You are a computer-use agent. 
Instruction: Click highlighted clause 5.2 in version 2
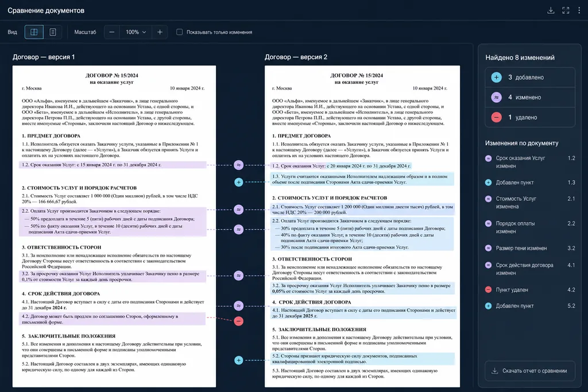(x=362, y=359)
